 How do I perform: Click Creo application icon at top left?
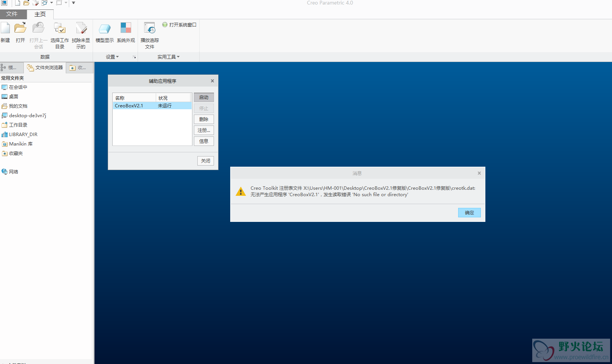(x=4, y=3)
